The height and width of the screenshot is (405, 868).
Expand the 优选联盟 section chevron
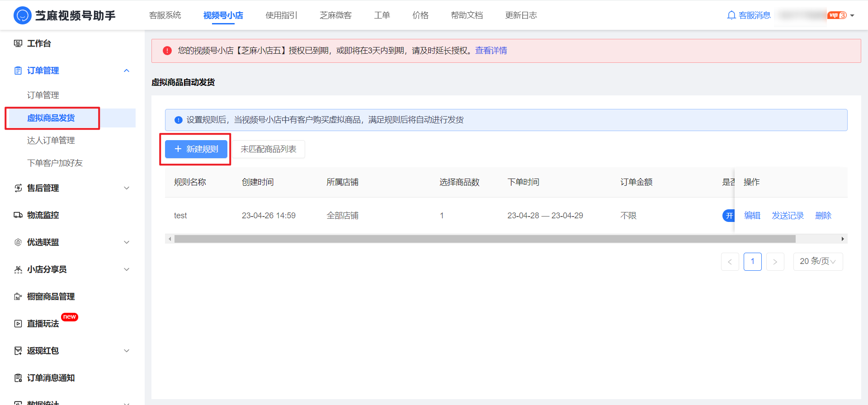coord(127,242)
